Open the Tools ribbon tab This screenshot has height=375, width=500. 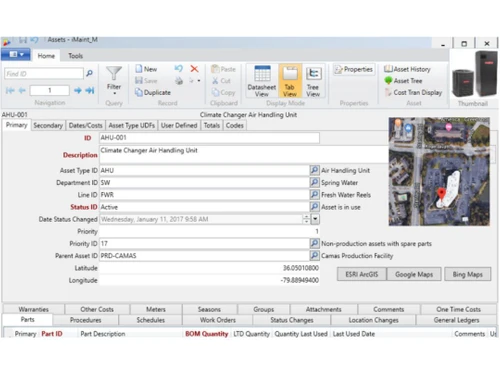click(75, 56)
